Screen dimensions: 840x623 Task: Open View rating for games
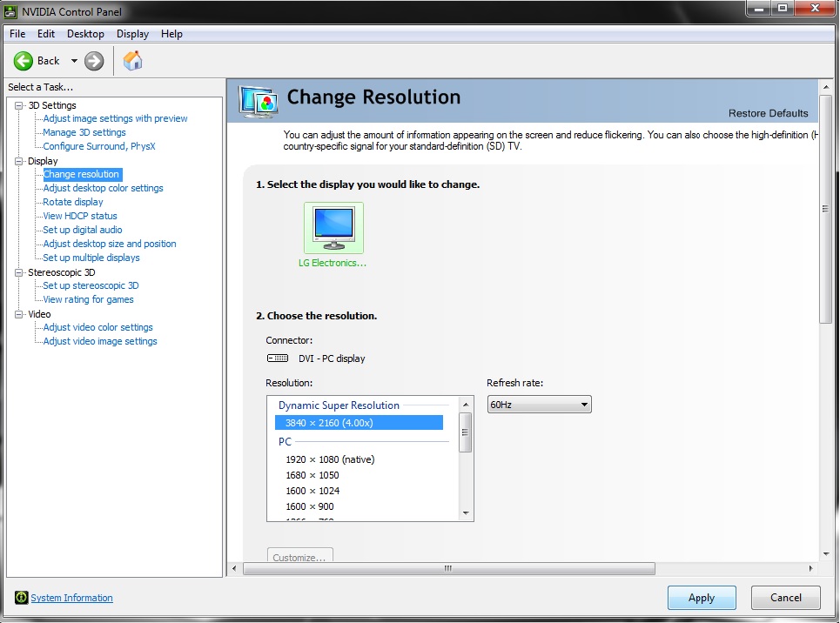click(89, 299)
